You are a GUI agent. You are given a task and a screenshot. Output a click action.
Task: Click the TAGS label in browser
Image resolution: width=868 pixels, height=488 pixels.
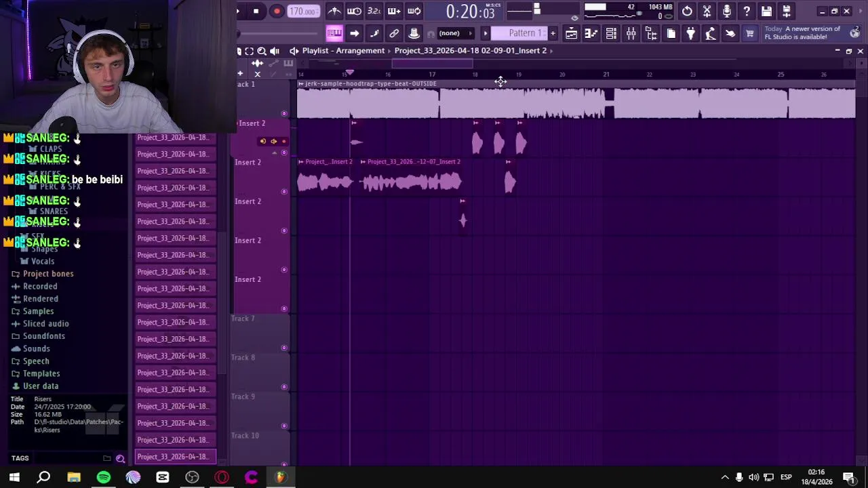[x=20, y=458]
